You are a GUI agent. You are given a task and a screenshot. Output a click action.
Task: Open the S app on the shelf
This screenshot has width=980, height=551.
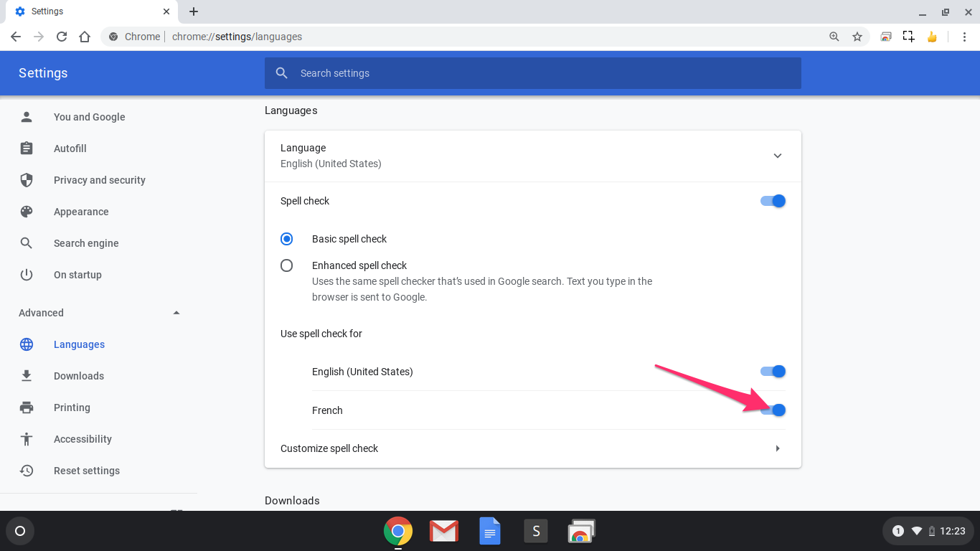click(536, 531)
